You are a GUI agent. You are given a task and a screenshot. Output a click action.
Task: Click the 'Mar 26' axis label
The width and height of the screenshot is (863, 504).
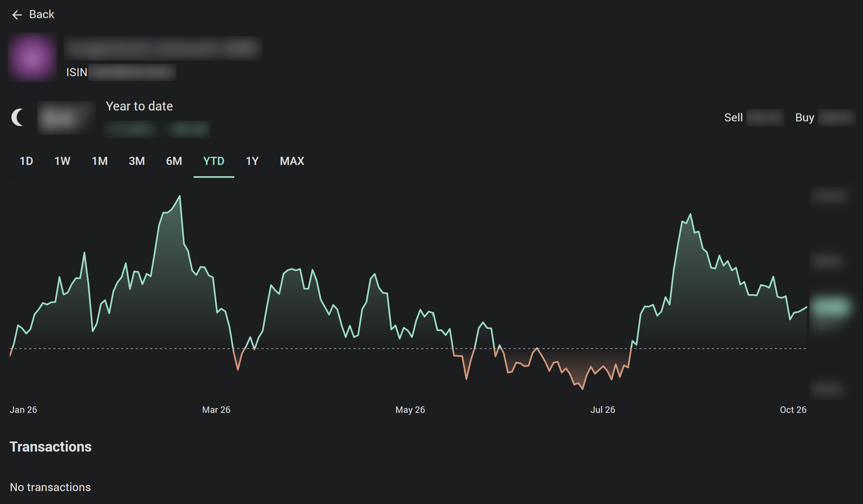[x=216, y=410]
